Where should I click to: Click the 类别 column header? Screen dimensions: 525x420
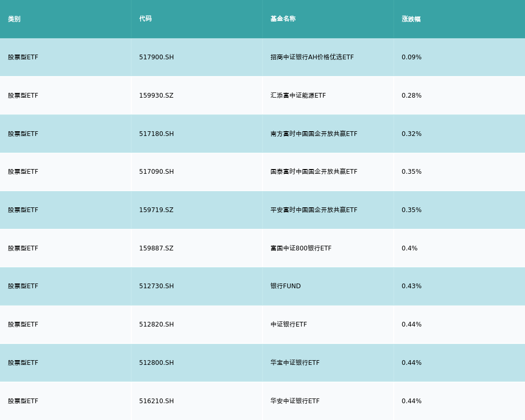[x=14, y=19]
